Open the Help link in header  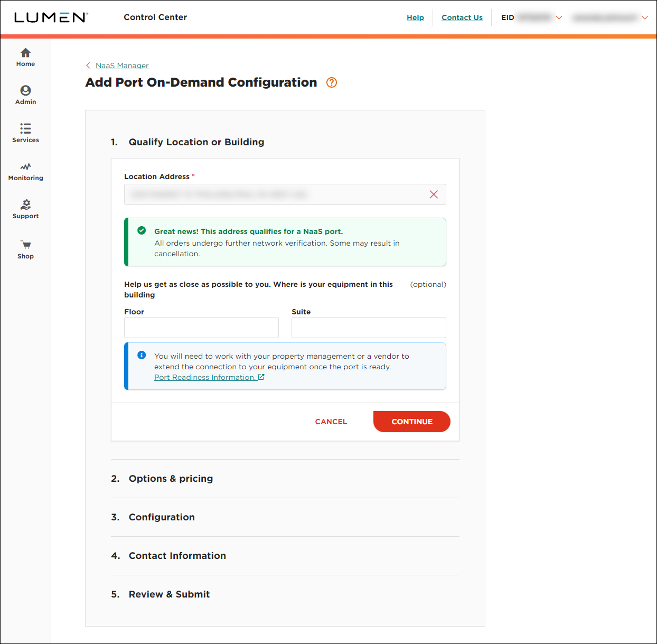[415, 17]
